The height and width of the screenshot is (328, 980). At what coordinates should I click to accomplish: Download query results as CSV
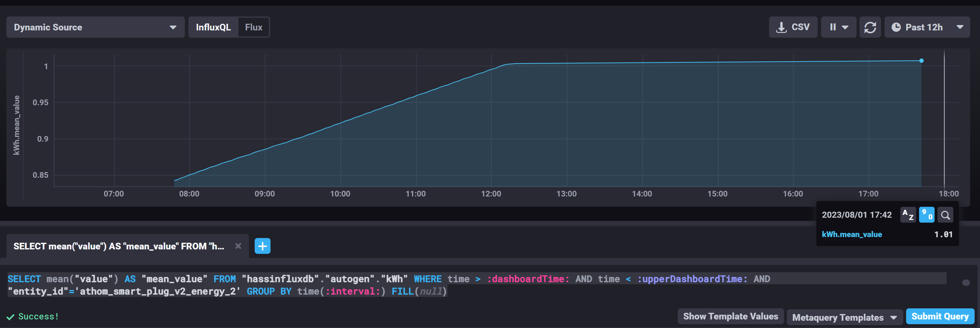point(793,27)
